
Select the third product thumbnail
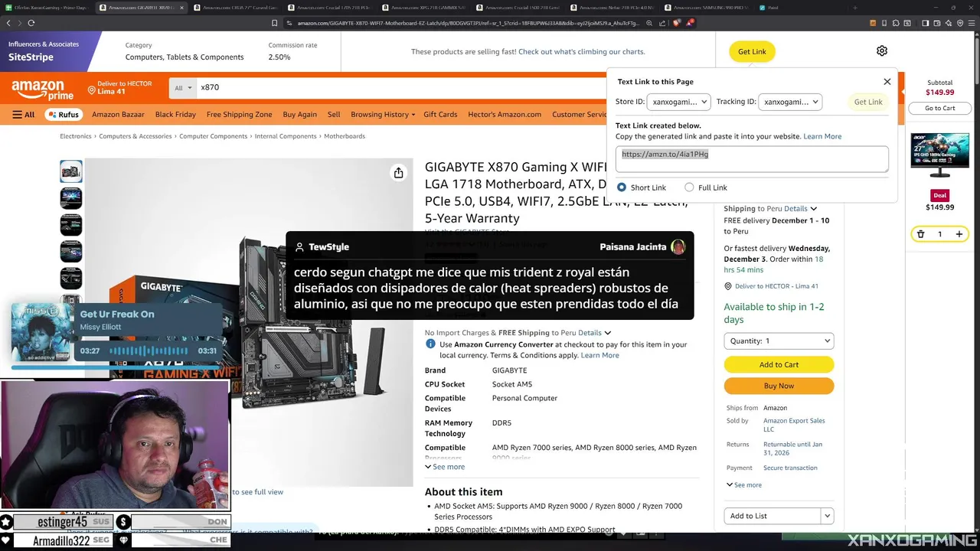click(x=70, y=225)
